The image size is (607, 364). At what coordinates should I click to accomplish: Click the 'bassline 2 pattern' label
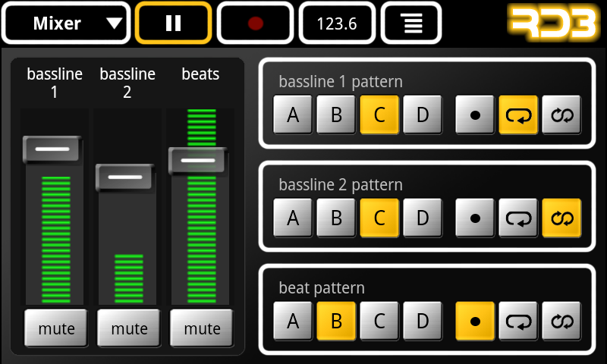(341, 184)
